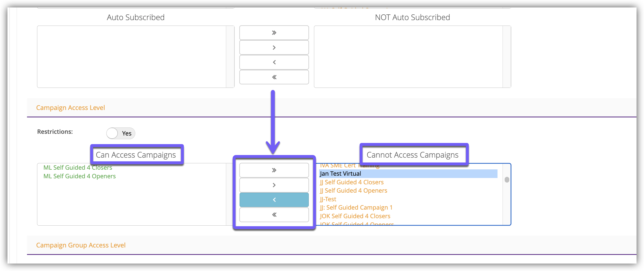The height and width of the screenshot is (271, 644).
Task: Choose JJ Self Guided 4 Openers campaign
Action: (x=353, y=191)
